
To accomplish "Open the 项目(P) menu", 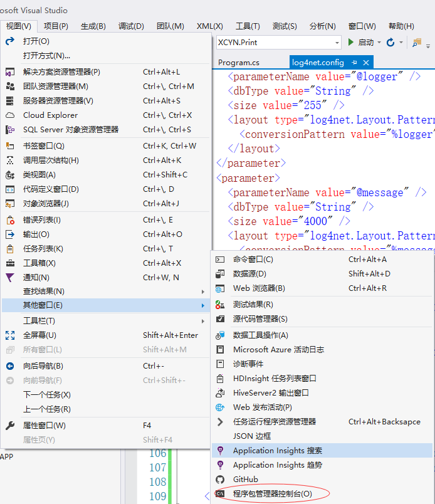I will tap(56, 26).
